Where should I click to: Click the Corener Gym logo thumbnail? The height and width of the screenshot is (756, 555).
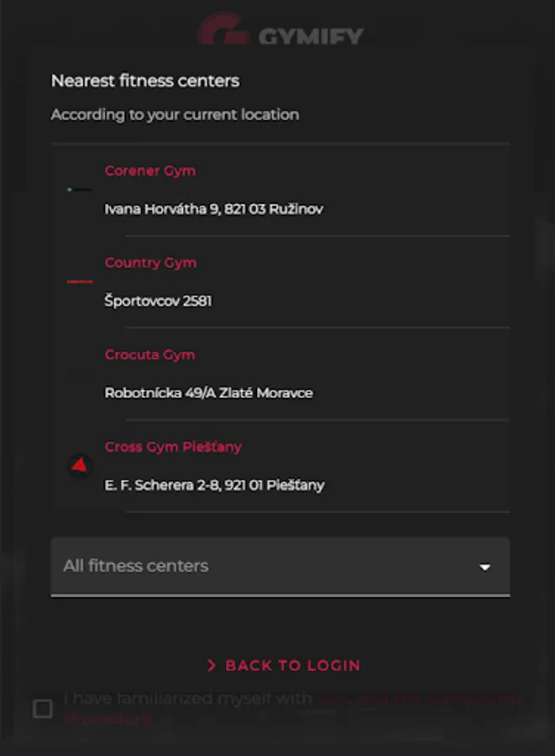pyautogui.click(x=80, y=190)
